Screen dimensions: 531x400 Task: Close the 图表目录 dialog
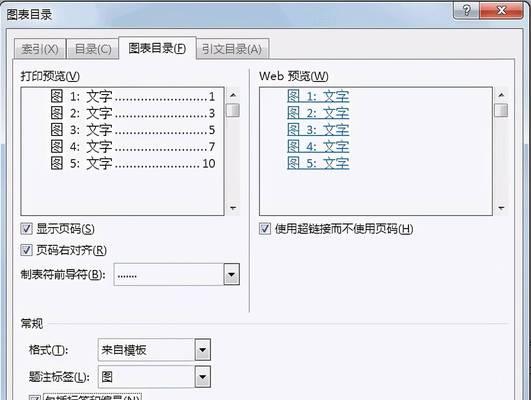[x=501, y=10]
